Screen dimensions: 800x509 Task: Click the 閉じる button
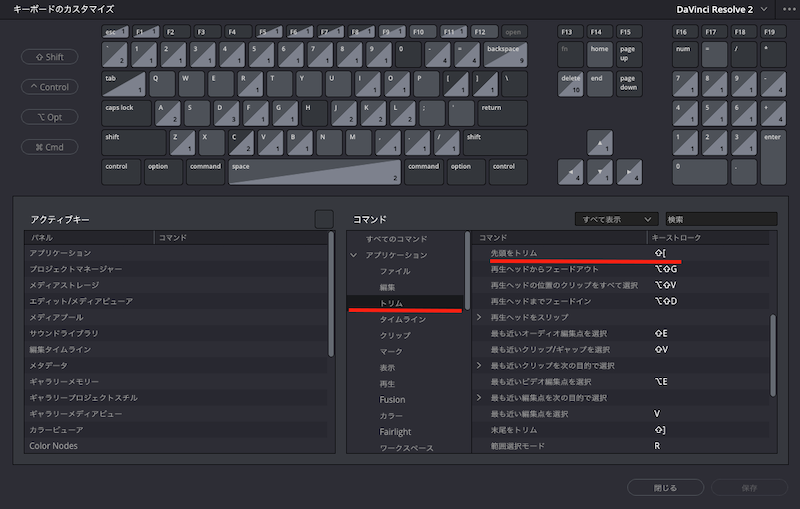pyautogui.click(x=665, y=488)
